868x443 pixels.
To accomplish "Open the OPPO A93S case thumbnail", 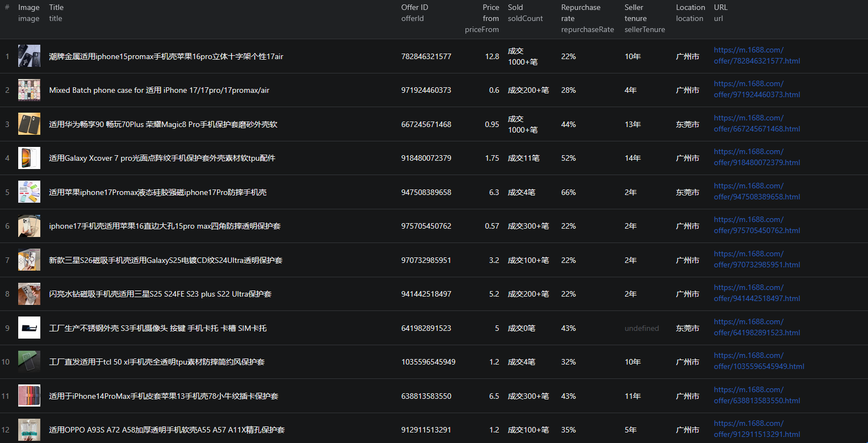I will (29, 430).
